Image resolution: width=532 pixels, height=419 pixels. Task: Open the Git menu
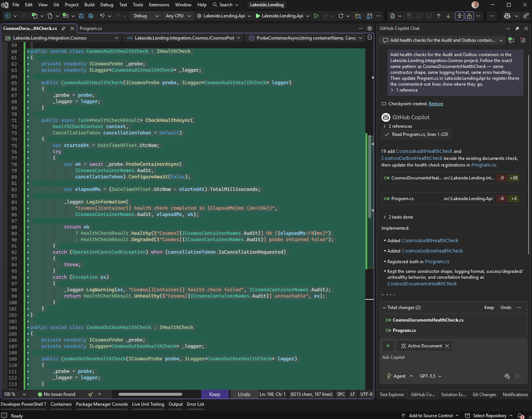pos(56,5)
